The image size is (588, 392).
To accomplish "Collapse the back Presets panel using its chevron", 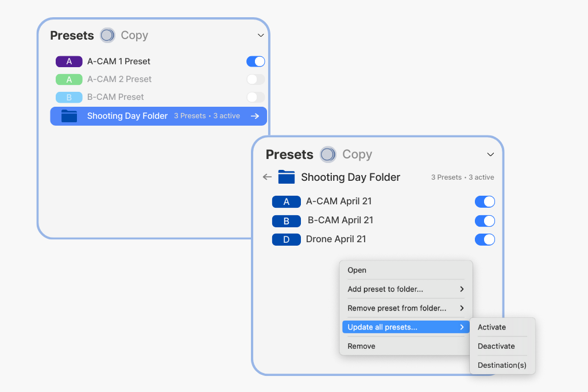I will (261, 36).
